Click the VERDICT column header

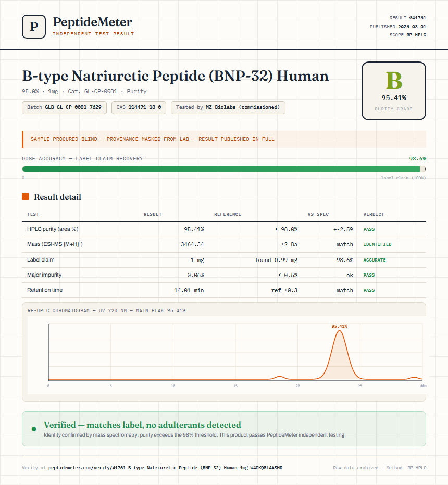click(374, 214)
